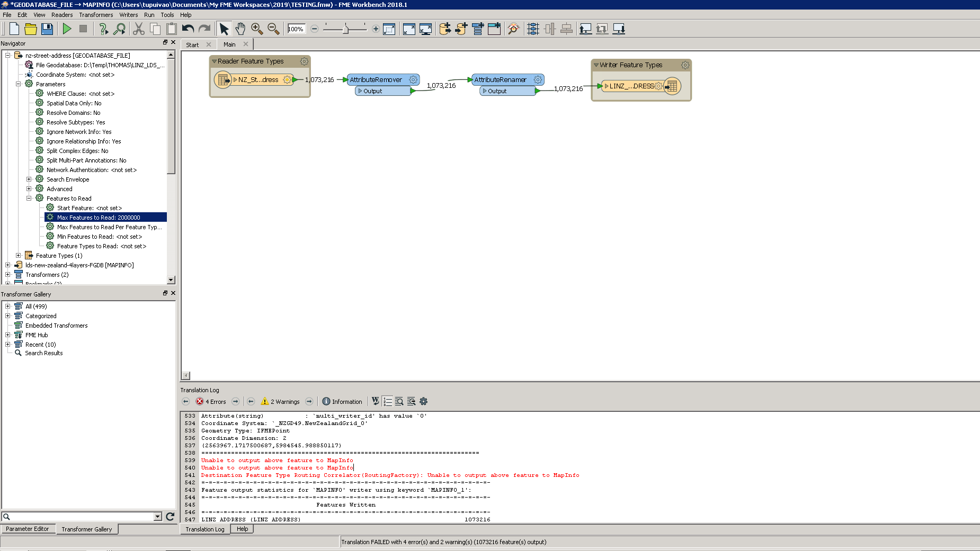Click the prompt and run icon
Viewport: 980px width, 551px height.
(103, 29)
